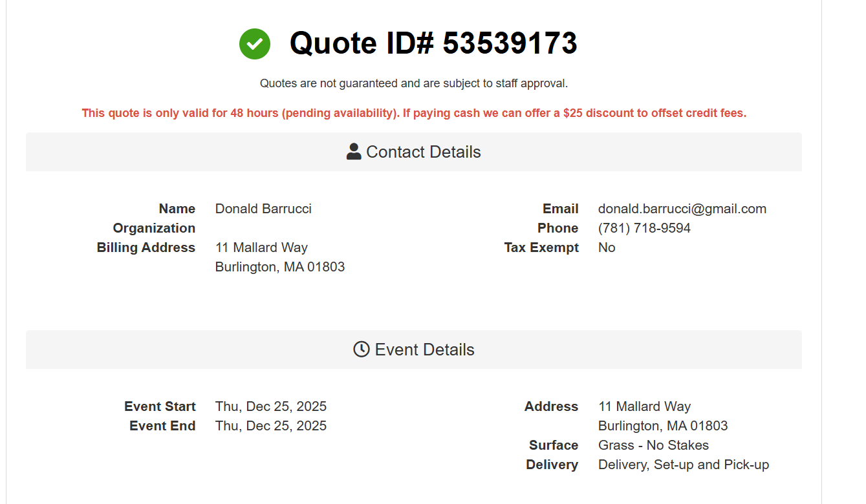Click the phone number (781) 718-9594
866x504 pixels.
click(x=644, y=228)
